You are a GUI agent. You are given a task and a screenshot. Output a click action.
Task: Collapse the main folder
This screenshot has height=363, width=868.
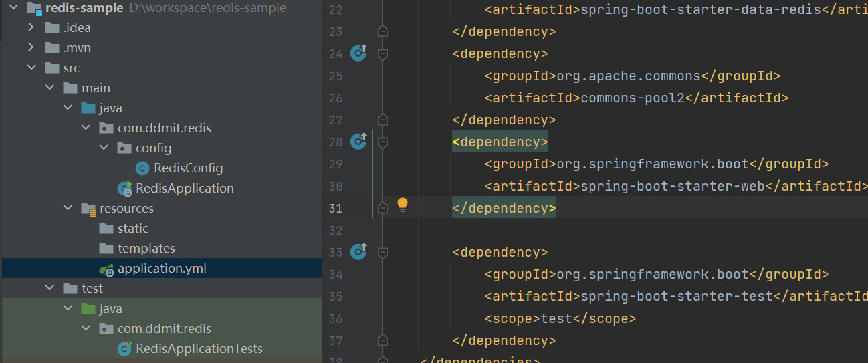(x=49, y=88)
